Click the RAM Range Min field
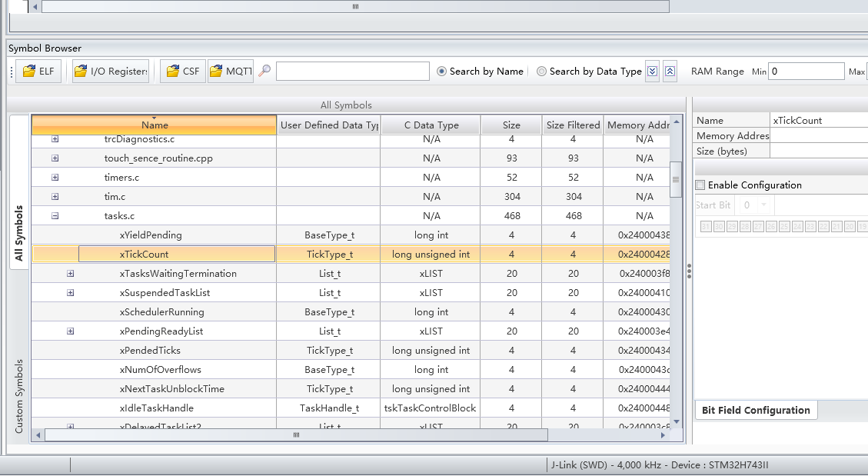Viewport: 868px width, 476px height. tap(806, 72)
